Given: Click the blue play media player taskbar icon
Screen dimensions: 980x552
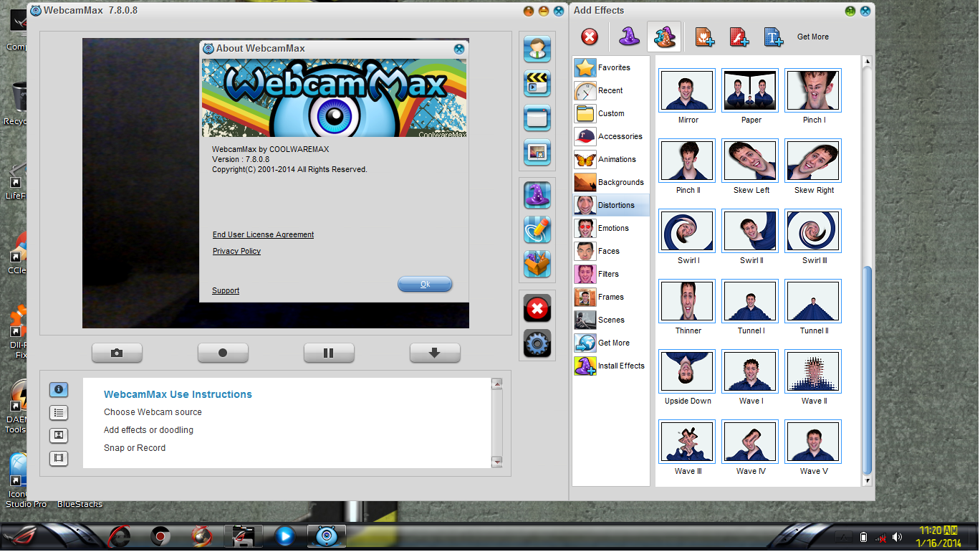Looking at the screenshot, I should (285, 536).
